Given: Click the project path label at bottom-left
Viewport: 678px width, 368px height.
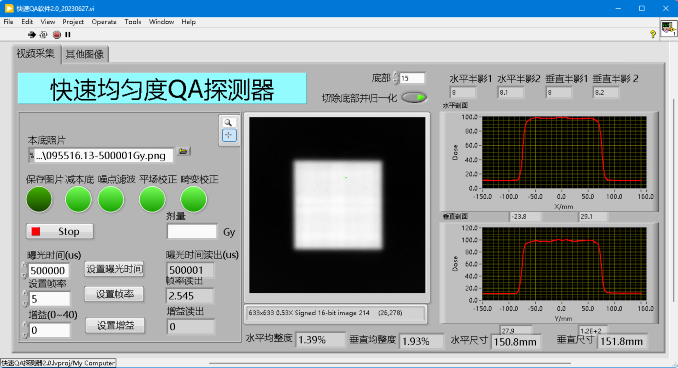Looking at the screenshot, I should [58, 363].
